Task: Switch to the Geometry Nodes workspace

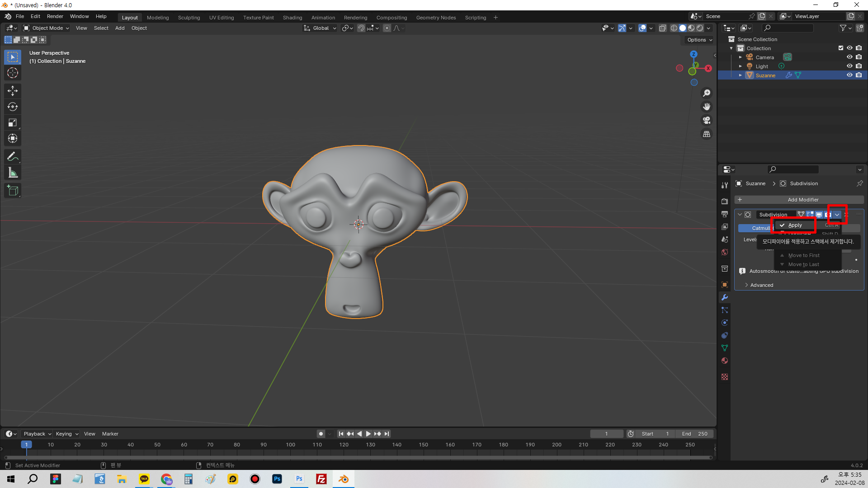Action: coord(436,18)
